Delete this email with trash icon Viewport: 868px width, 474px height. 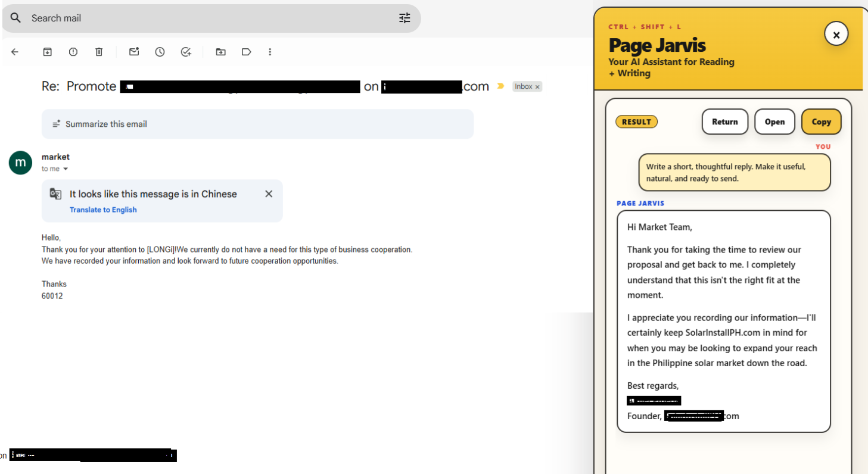tap(99, 52)
